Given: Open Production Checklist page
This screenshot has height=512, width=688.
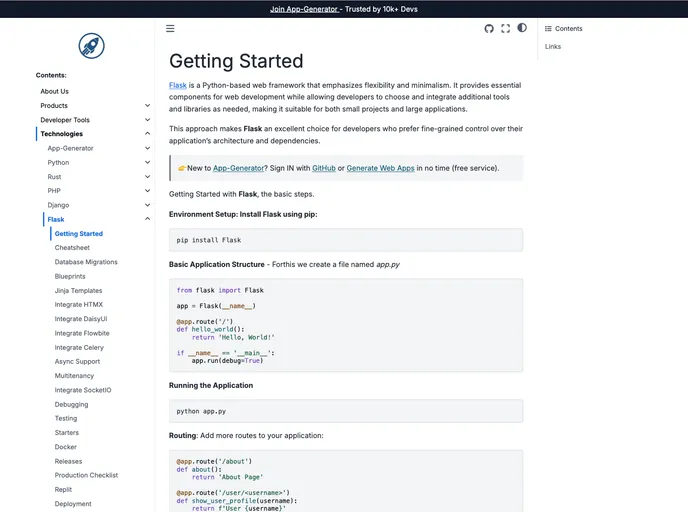Looking at the screenshot, I should [86, 475].
